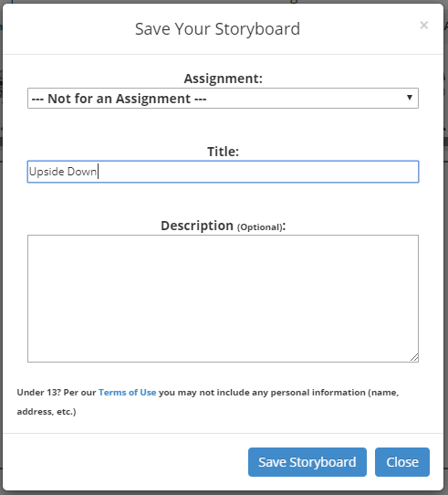448x495 pixels.
Task: Open the Terms of Use link
Action: (x=127, y=393)
